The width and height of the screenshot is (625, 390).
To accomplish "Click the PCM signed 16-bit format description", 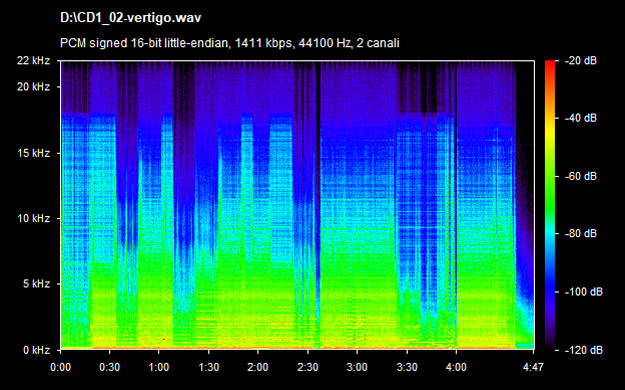I will (x=230, y=43).
